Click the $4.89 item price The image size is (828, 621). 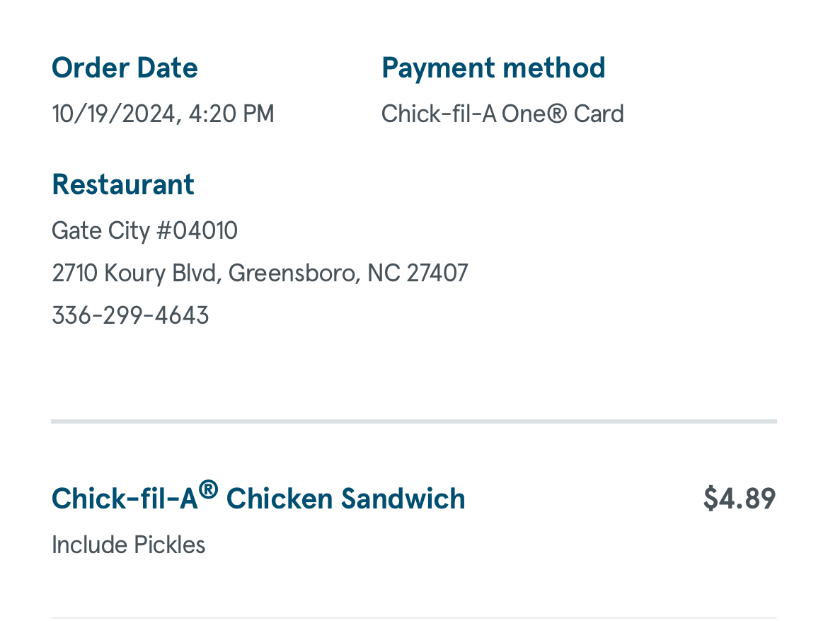[739, 498]
